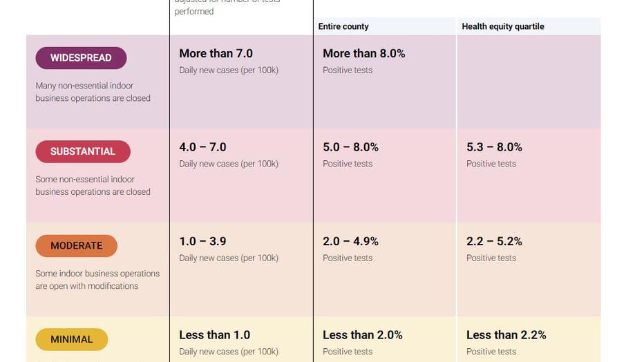
Task: Click the "More than 7.0" case rate value
Action: [216, 53]
